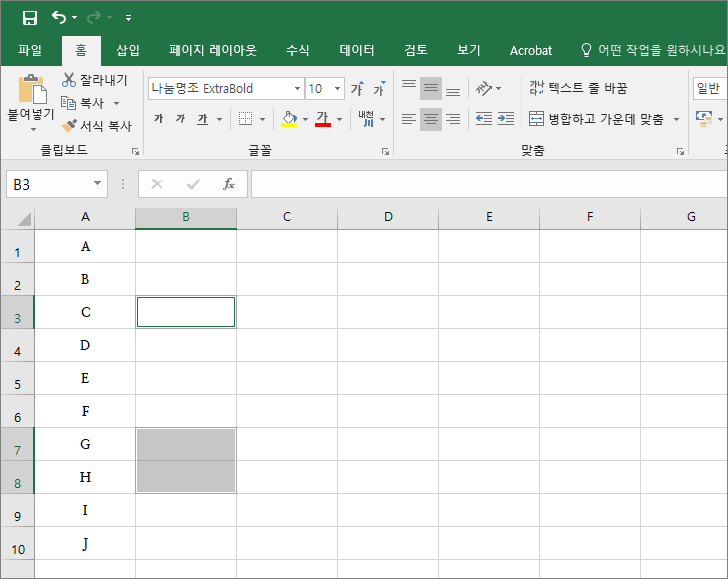Apply yellow fill color bucket

(289, 119)
